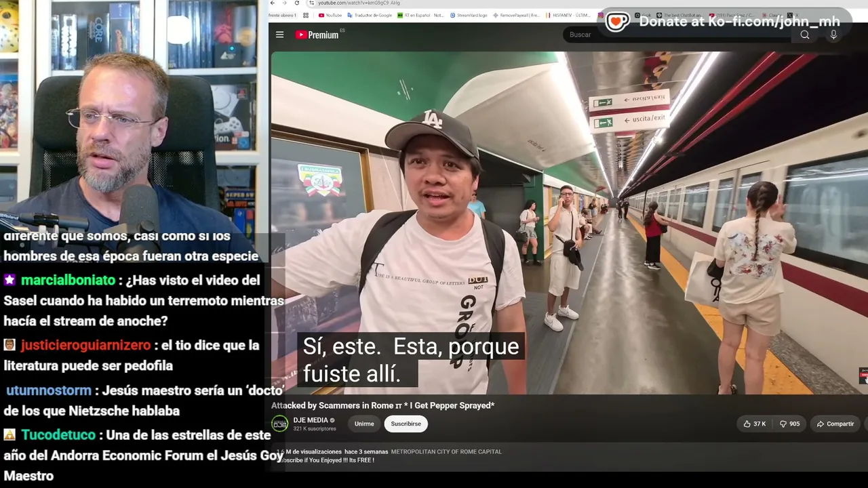Go forward with the browser forward arrow
Viewport: 868px width, 488px height.
pyautogui.click(x=285, y=3)
